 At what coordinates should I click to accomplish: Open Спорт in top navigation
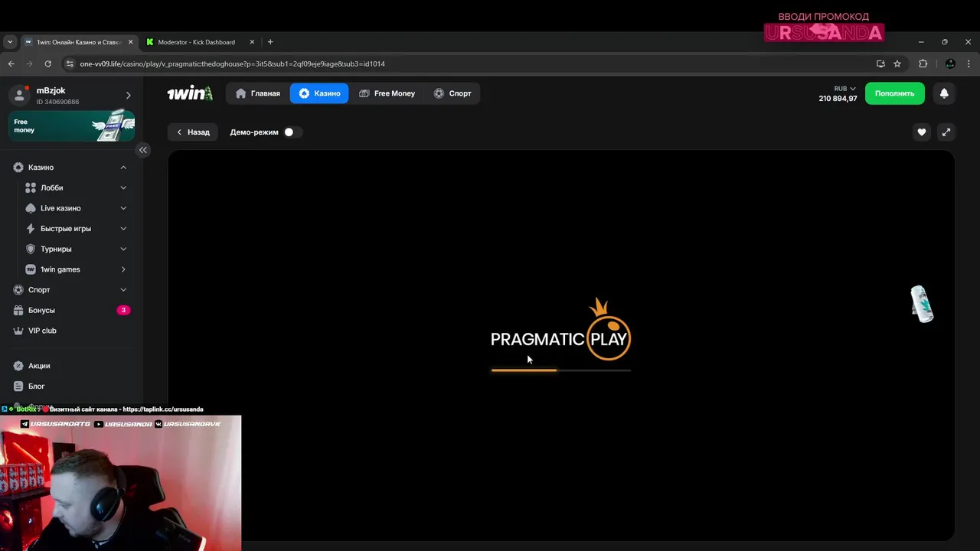pyautogui.click(x=452, y=93)
